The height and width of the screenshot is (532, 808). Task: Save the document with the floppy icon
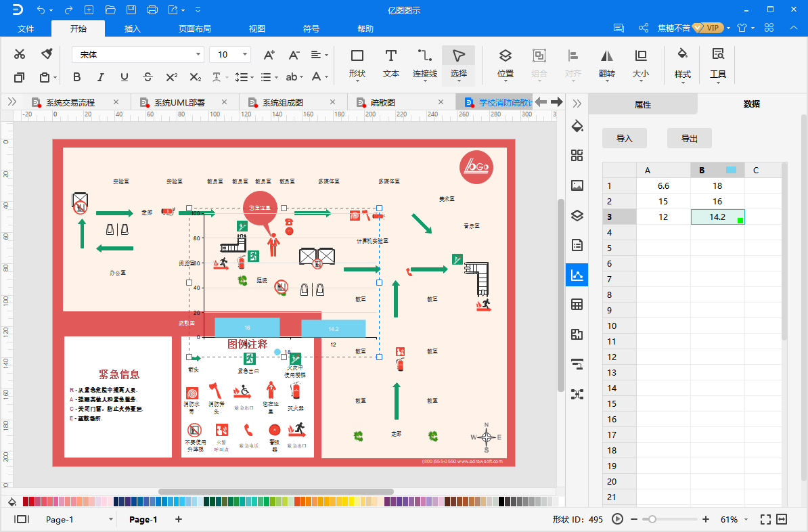[x=131, y=9]
